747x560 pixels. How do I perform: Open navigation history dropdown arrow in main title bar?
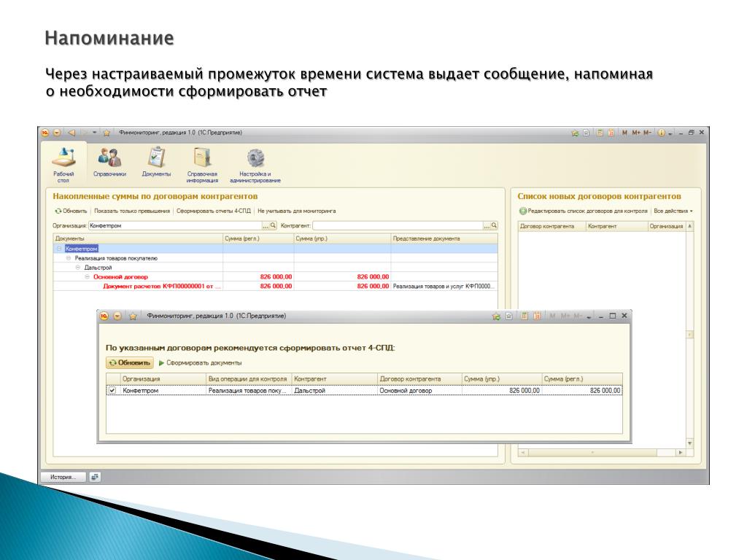coord(95,133)
